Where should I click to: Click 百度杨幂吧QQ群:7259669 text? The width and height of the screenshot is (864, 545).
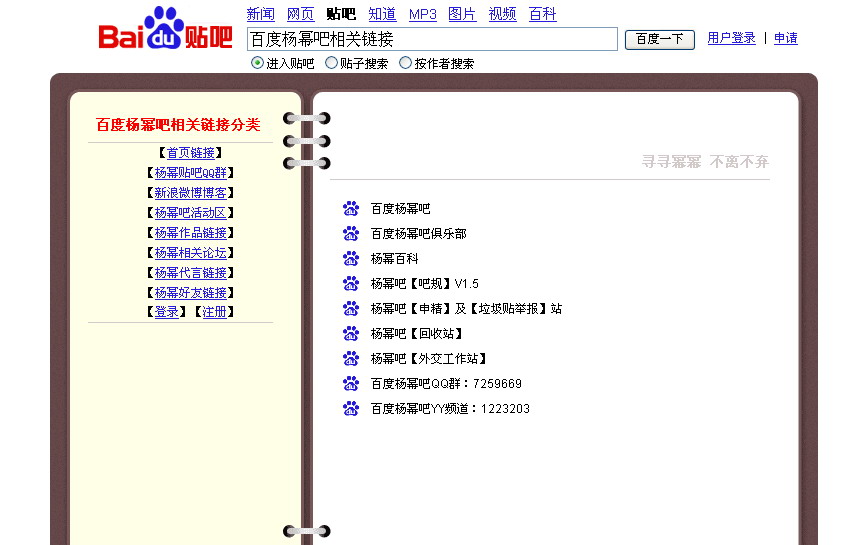(446, 384)
